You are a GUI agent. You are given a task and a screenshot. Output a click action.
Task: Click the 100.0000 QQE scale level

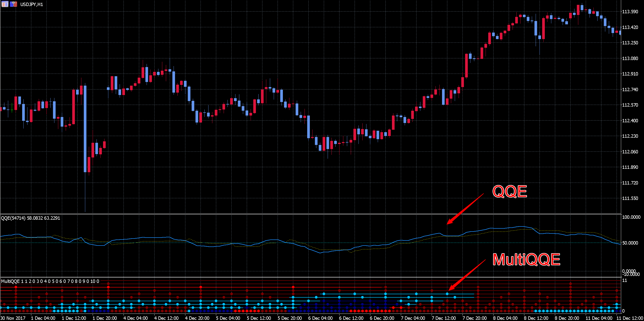(x=631, y=217)
